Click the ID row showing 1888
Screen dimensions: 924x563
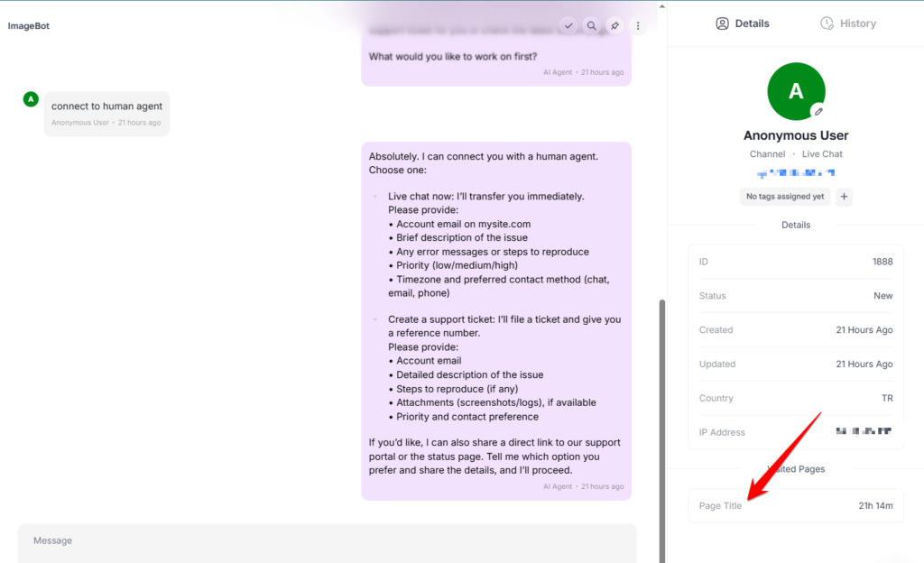pyautogui.click(x=795, y=262)
